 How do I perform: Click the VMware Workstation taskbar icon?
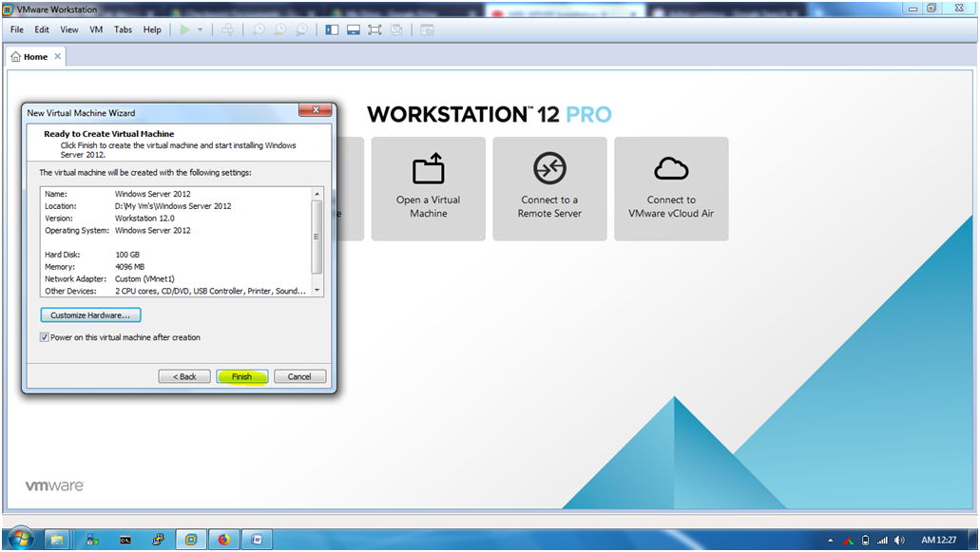[191, 540]
